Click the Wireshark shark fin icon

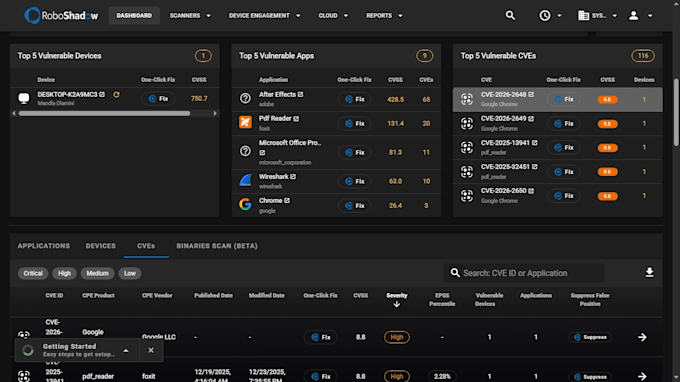tap(245, 180)
